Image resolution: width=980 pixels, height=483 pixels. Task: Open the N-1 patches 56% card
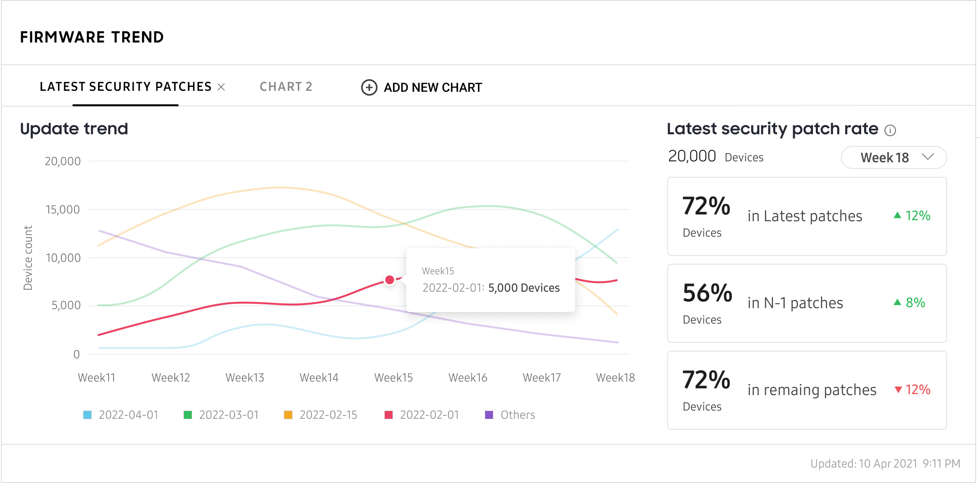[807, 303]
